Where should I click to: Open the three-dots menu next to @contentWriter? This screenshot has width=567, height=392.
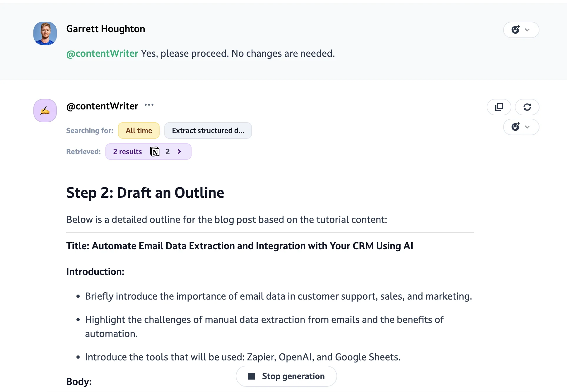pyautogui.click(x=149, y=105)
